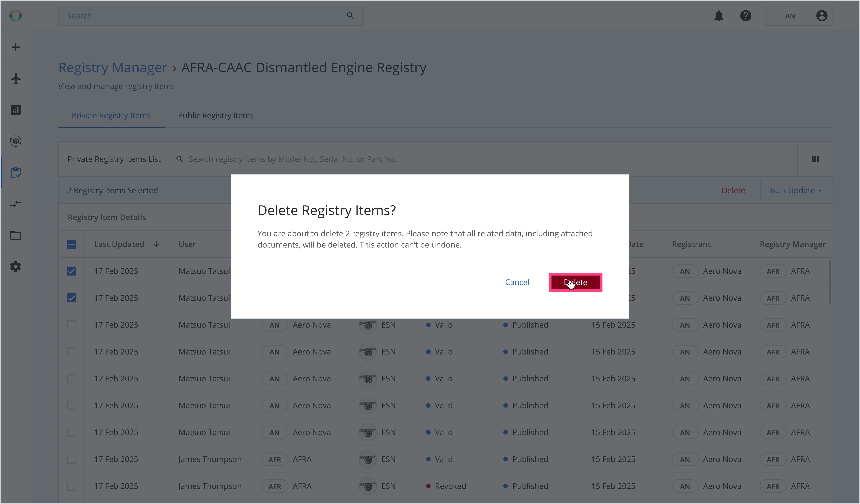Switch to Public Registry Items tab
The width and height of the screenshot is (860, 504).
coord(216,115)
